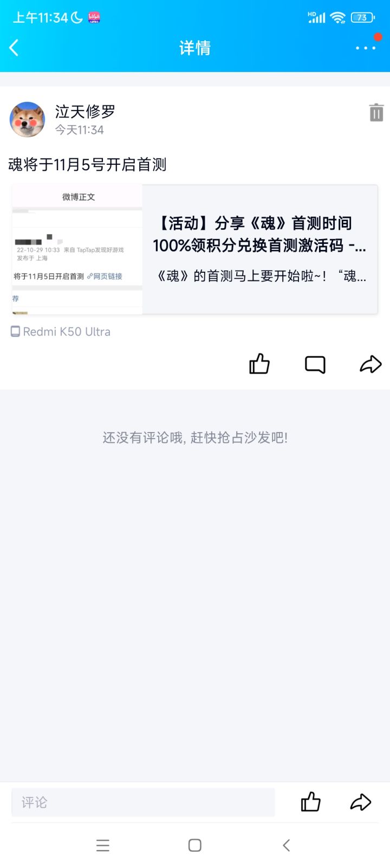The image size is (390, 868).
Task: Share the post using arrow under content
Action: (x=370, y=364)
